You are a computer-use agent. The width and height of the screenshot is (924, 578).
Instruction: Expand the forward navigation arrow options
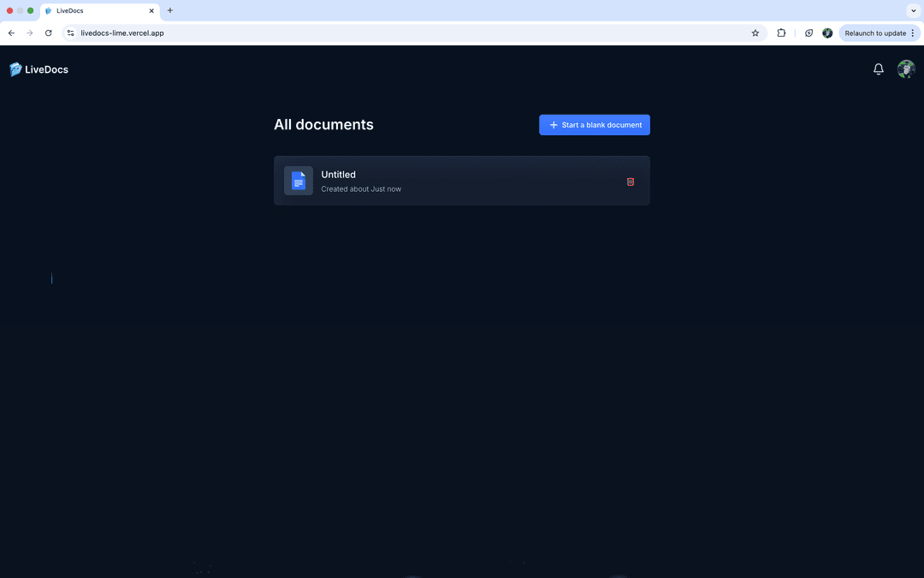pos(29,33)
